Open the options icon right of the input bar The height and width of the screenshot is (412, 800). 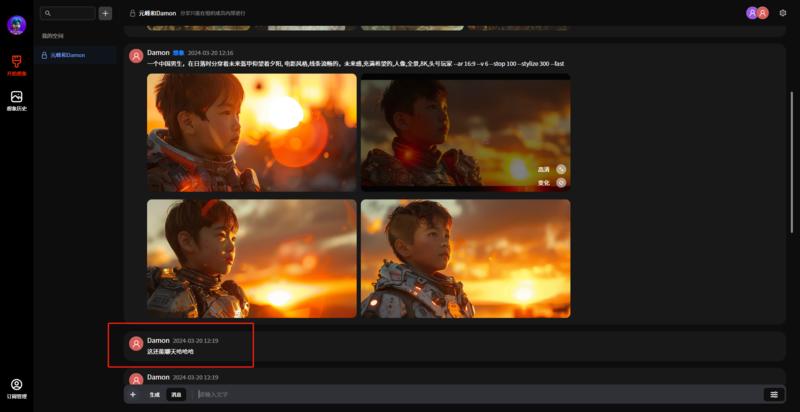(773, 394)
